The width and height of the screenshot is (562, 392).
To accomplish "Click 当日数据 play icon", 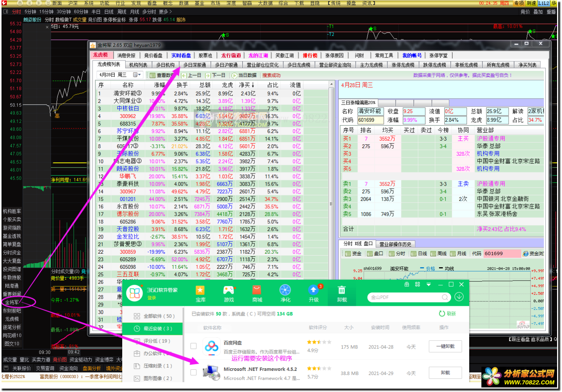I will tap(234, 75).
